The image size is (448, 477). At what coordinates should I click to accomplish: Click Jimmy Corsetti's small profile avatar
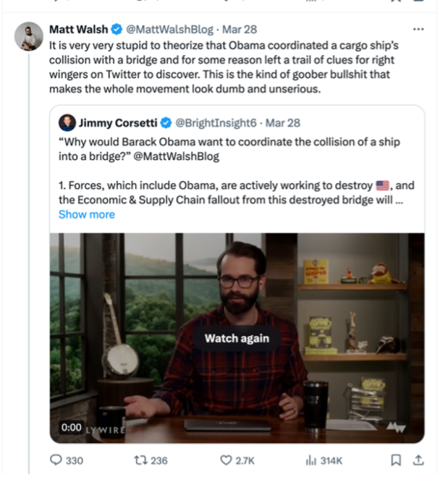[67, 123]
